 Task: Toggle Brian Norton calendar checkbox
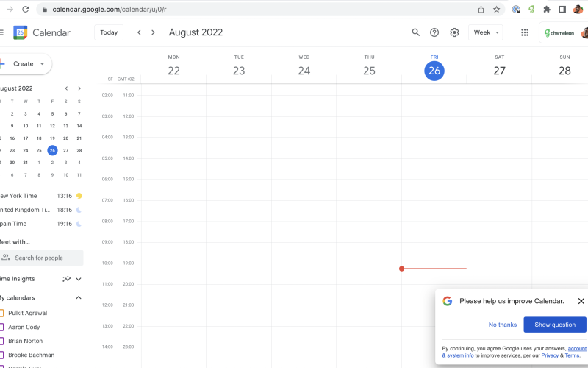(1, 341)
